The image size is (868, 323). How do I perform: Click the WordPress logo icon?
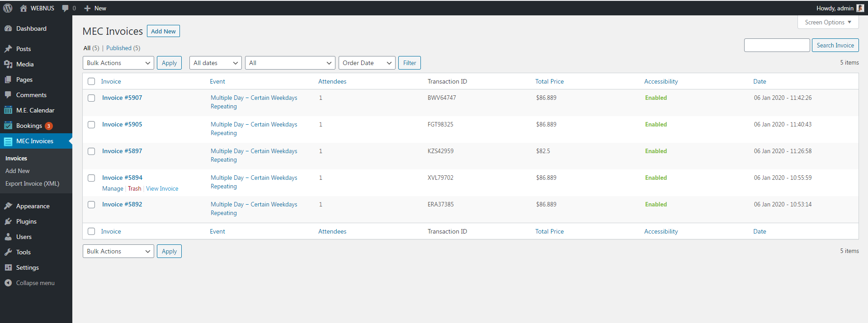point(8,8)
